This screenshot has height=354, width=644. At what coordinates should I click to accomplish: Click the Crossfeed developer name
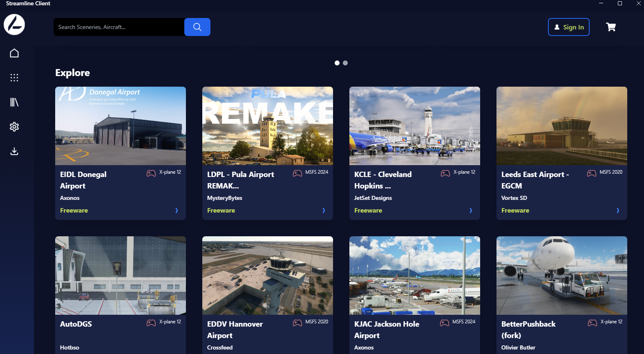pos(220,347)
